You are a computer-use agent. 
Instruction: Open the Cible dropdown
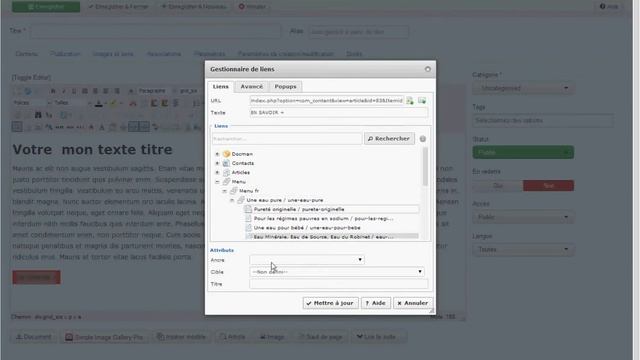(337, 272)
